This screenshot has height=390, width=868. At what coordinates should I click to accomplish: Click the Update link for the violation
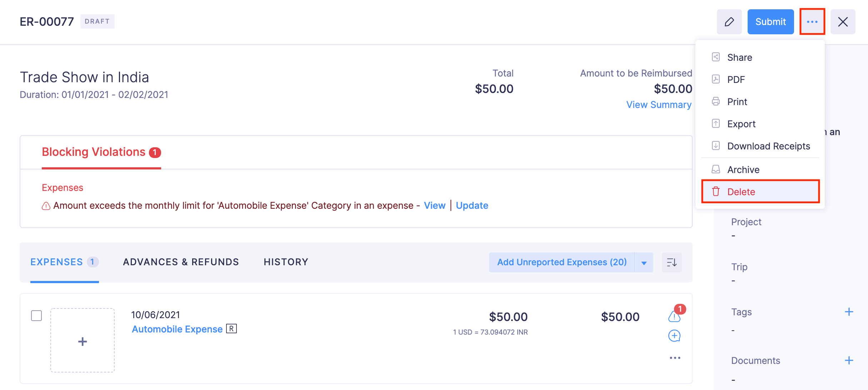click(472, 206)
